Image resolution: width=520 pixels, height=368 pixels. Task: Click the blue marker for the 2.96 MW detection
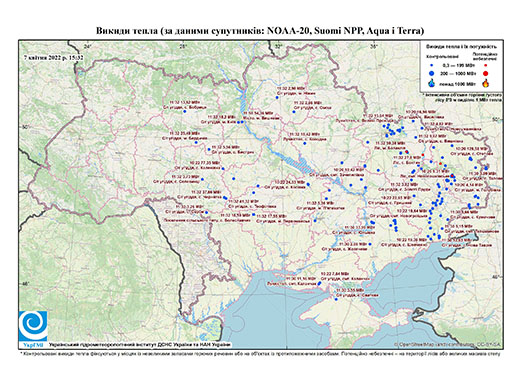pos(277,98)
